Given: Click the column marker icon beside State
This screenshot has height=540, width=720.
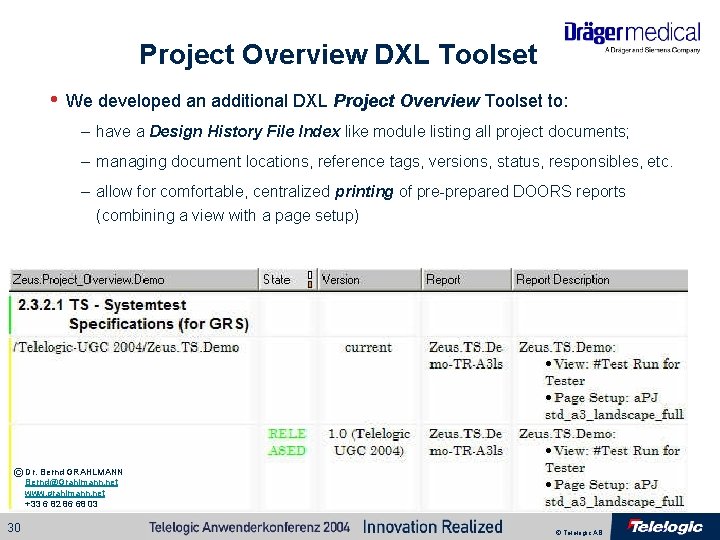Looking at the screenshot, I should [x=310, y=280].
